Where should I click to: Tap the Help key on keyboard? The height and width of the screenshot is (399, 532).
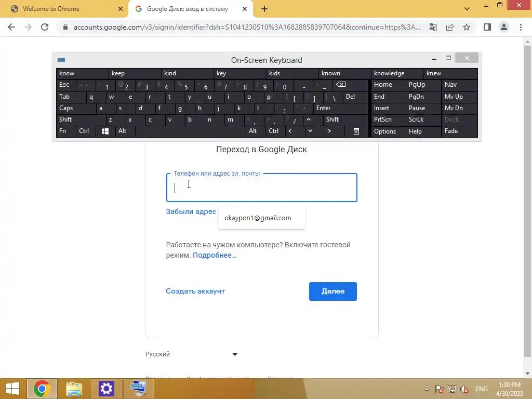pyautogui.click(x=423, y=131)
